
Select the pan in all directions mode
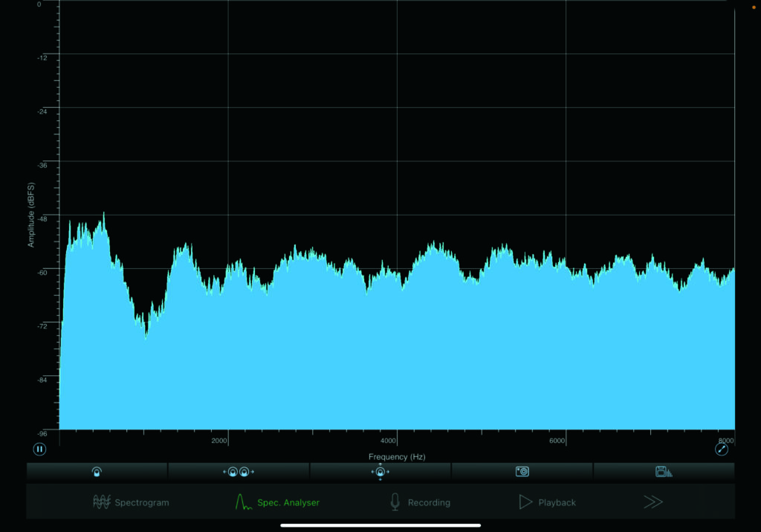click(380, 472)
